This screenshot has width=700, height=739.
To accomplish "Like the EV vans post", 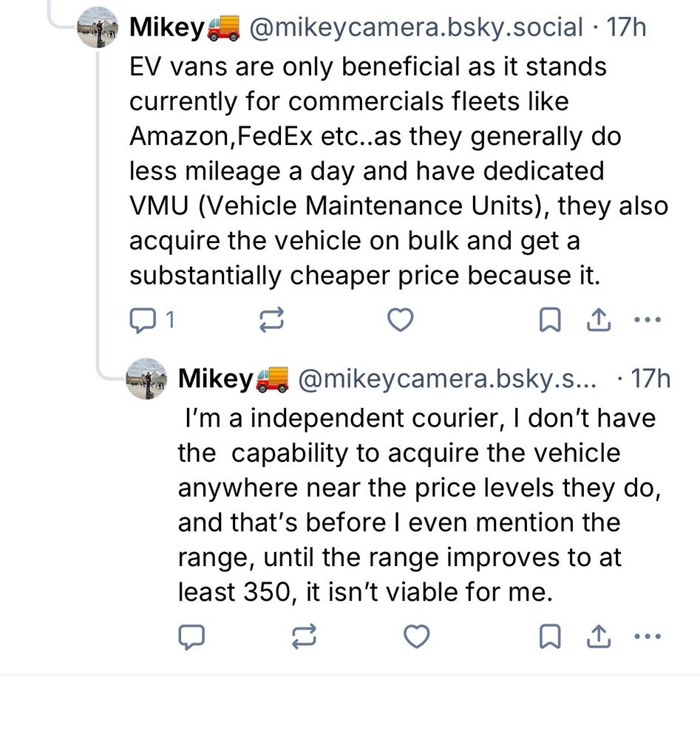I will coord(400,320).
